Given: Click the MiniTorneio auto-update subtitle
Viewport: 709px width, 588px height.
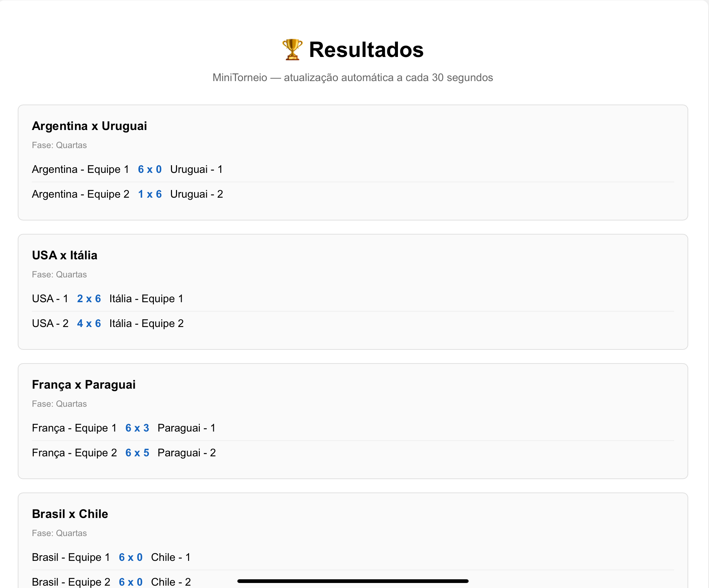Looking at the screenshot, I should click(x=352, y=78).
